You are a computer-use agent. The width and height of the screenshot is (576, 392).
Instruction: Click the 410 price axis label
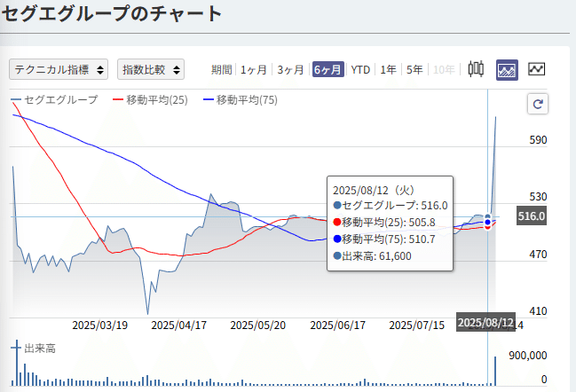[538, 311]
